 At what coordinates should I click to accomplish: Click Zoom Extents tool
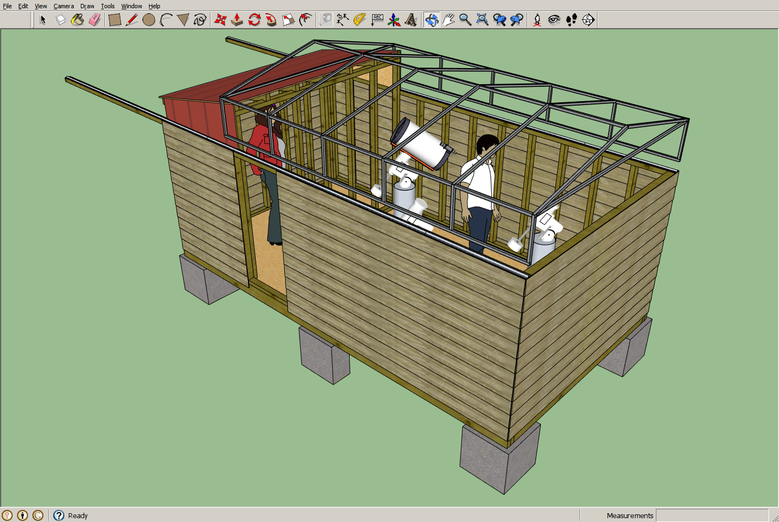(x=482, y=20)
